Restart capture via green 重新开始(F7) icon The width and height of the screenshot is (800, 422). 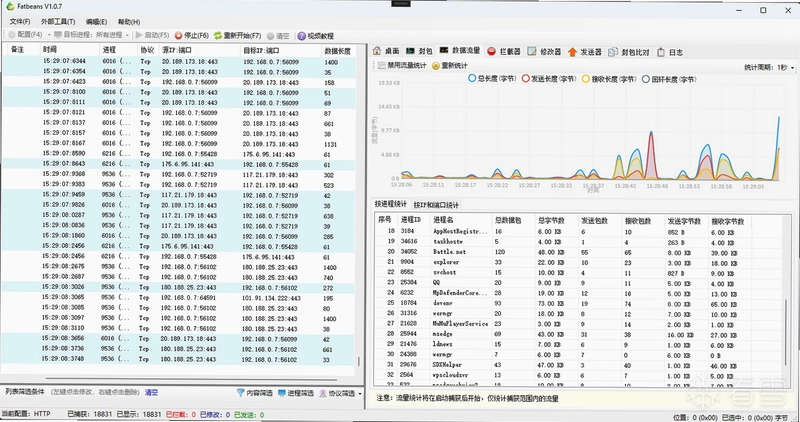coord(218,36)
